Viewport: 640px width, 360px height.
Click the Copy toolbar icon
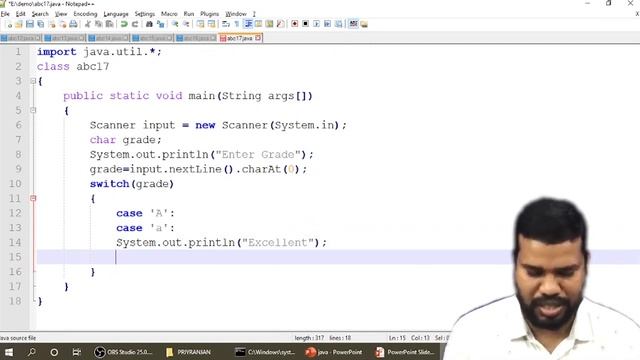pyautogui.click(x=98, y=24)
